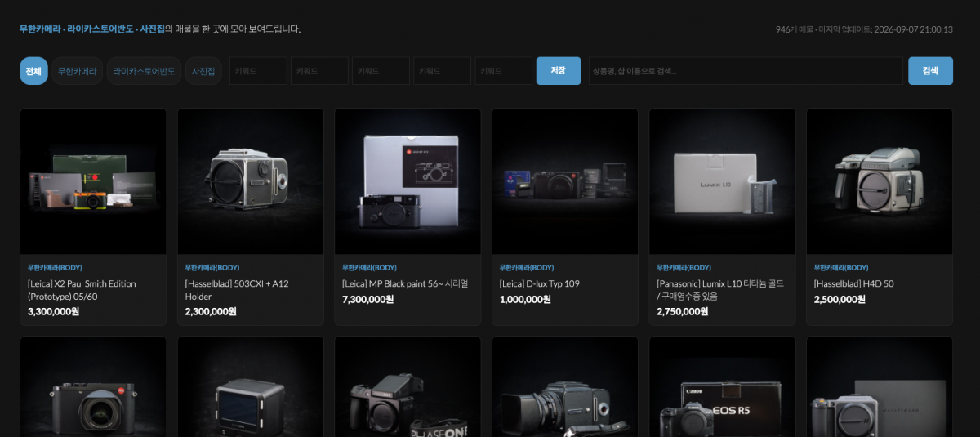Click the title "[Hasselblad] 503CXI + A12 Holder"
The height and width of the screenshot is (437, 980).
click(237, 290)
